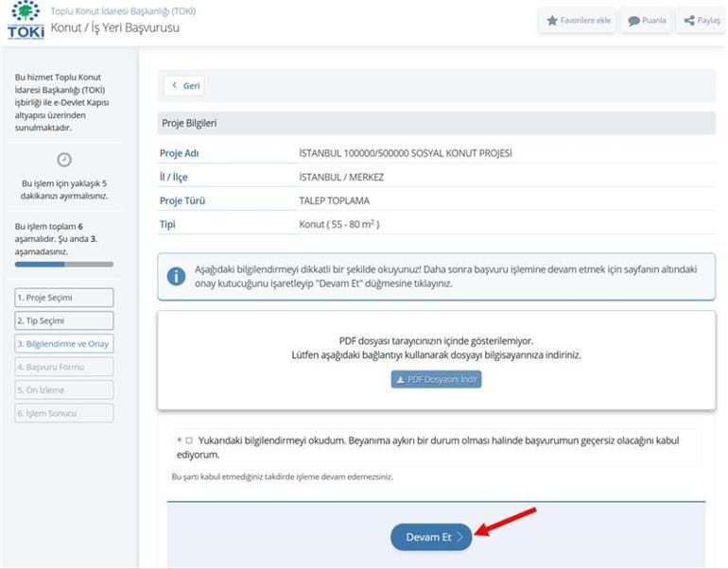Click the chevron on Devam Et button
This screenshot has width=728, height=569.
(x=459, y=537)
